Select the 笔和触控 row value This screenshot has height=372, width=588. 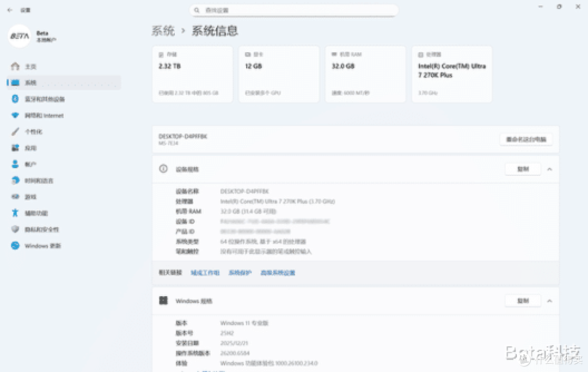coord(266,251)
